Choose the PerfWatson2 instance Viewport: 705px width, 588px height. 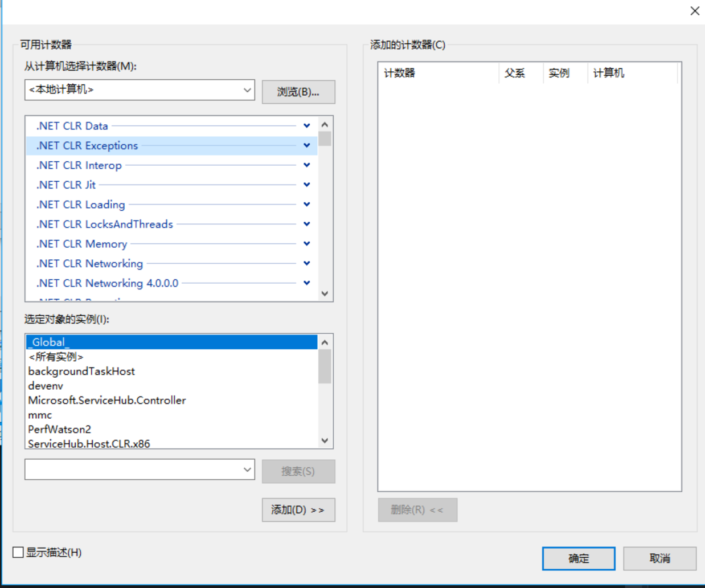click(59, 429)
